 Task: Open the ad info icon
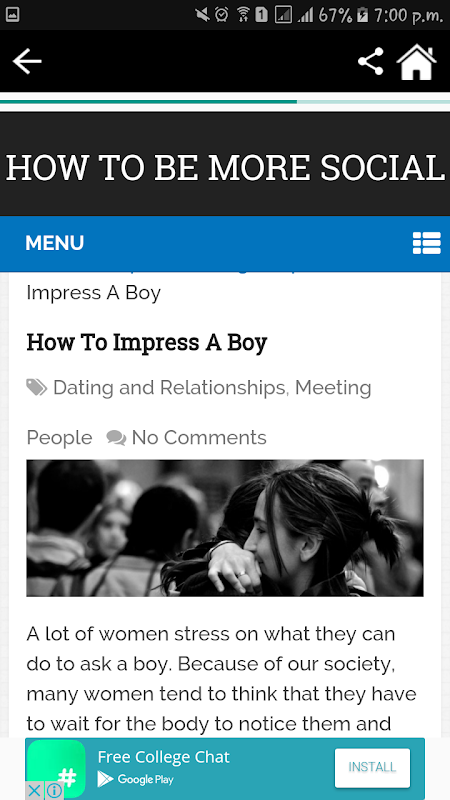(x=54, y=790)
